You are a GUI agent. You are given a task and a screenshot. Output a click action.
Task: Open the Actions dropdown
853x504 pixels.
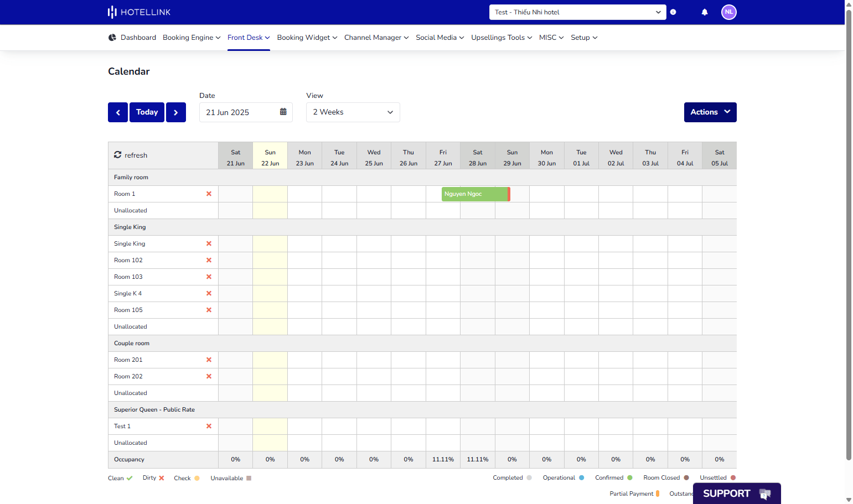710,112
